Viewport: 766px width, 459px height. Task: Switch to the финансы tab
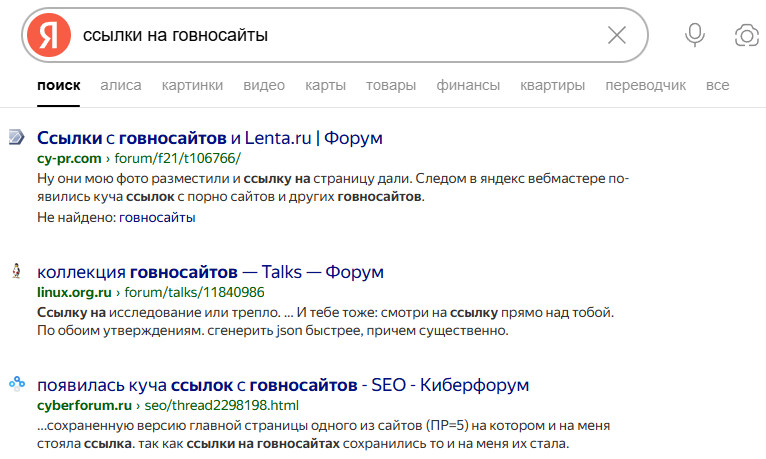click(x=468, y=86)
